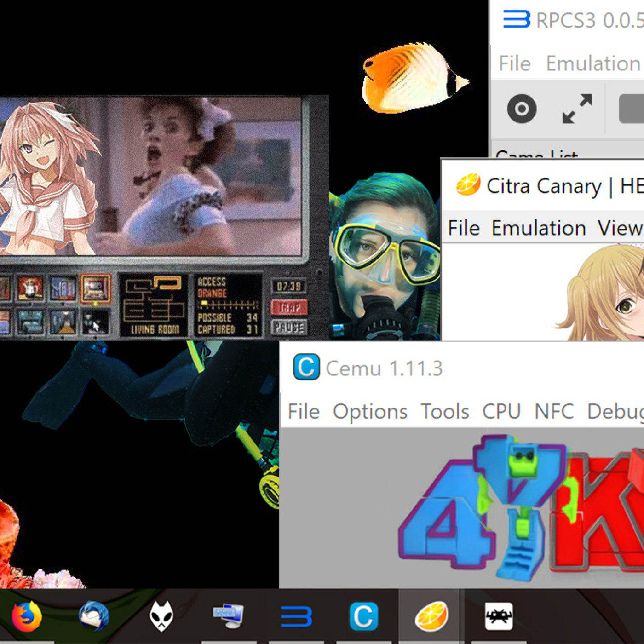
Task: Launch Thunderbird mail from the taskbar
Action: pyautogui.click(x=94, y=615)
